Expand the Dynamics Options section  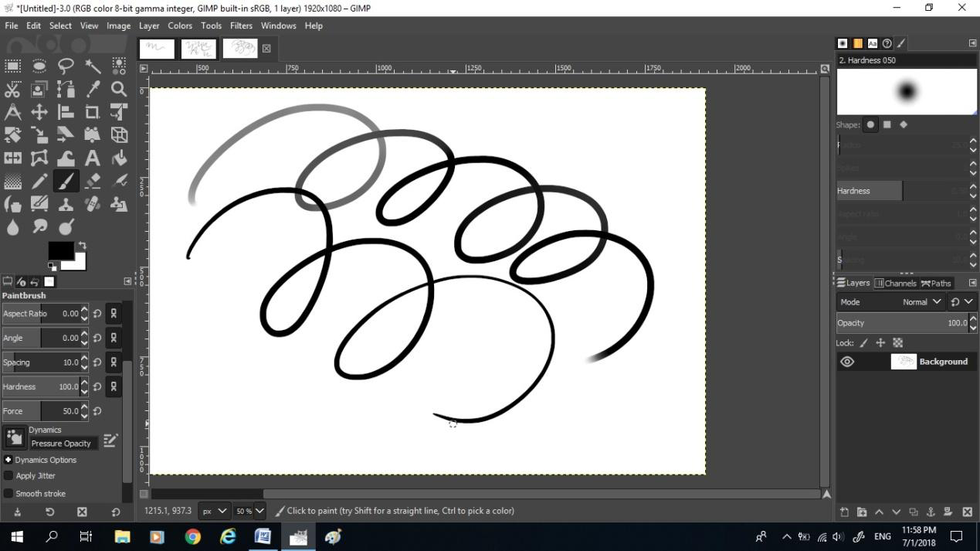(x=8, y=460)
